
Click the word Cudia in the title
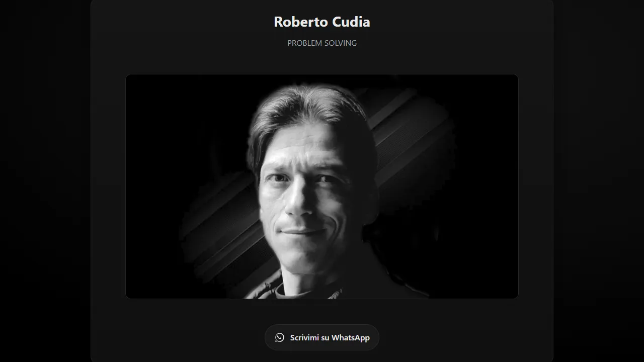click(x=351, y=22)
